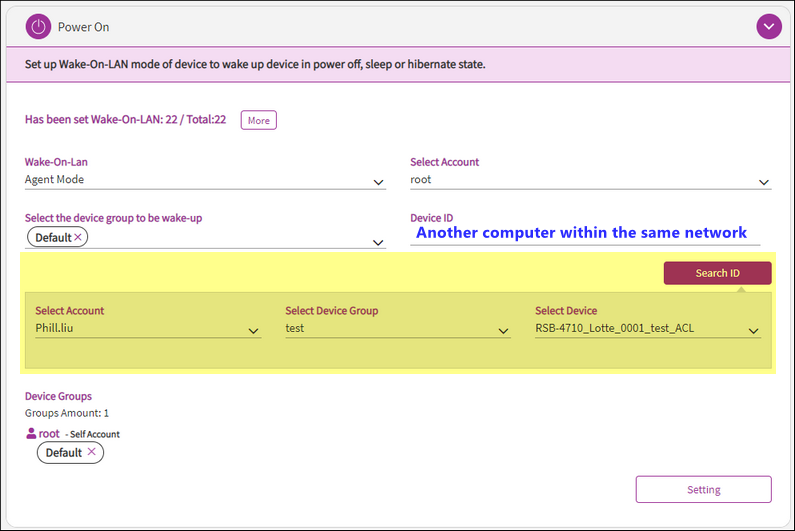Click the Setting button
This screenshot has width=795, height=531.
coord(703,489)
